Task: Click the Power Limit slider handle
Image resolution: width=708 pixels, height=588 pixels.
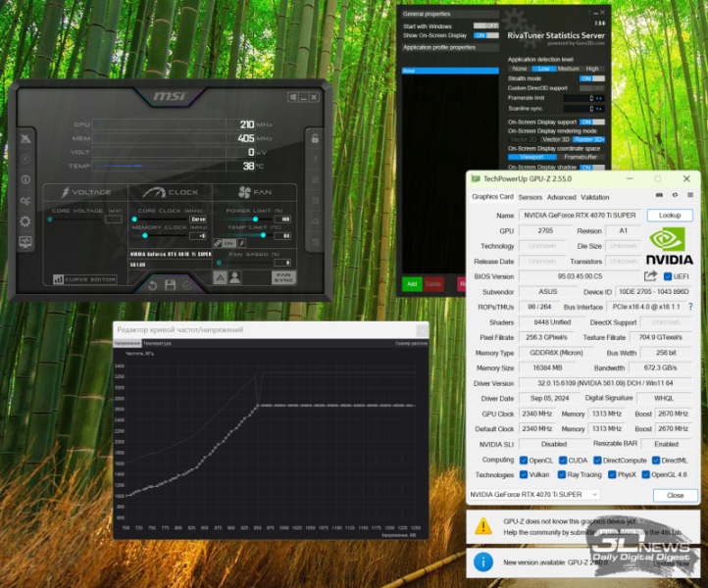Action: pos(257,220)
